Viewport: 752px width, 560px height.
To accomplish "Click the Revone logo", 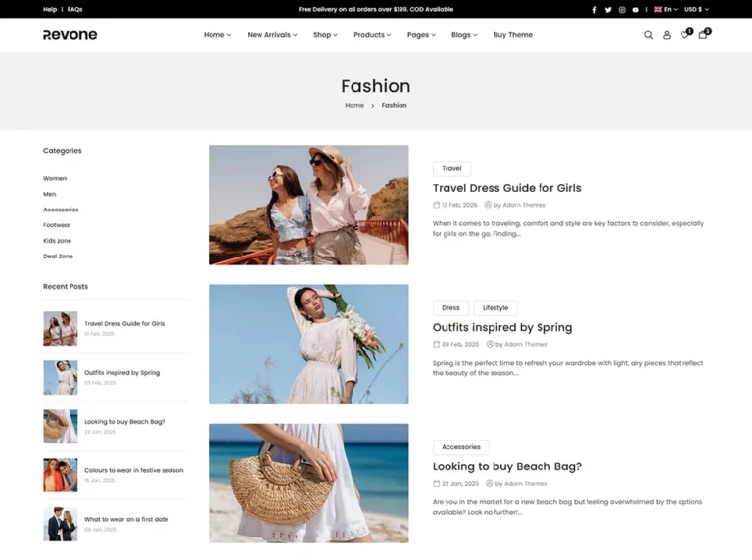I will pyautogui.click(x=70, y=35).
